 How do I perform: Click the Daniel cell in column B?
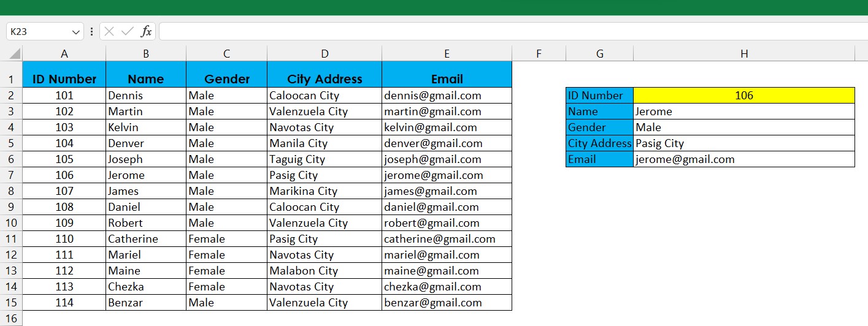pyautogui.click(x=146, y=207)
